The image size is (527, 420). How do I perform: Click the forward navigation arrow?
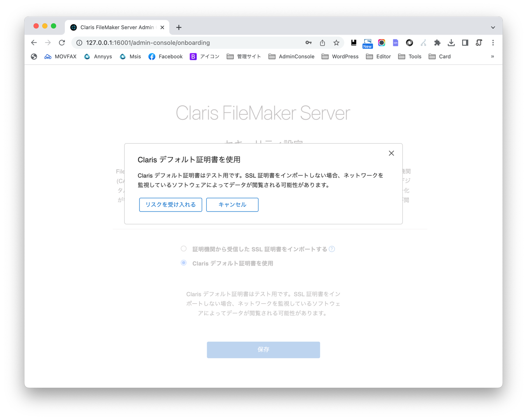pyautogui.click(x=48, y=43)
